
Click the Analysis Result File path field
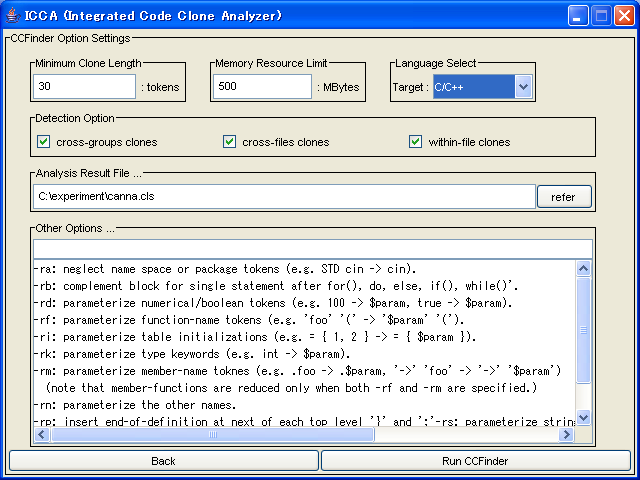point(284,197)
